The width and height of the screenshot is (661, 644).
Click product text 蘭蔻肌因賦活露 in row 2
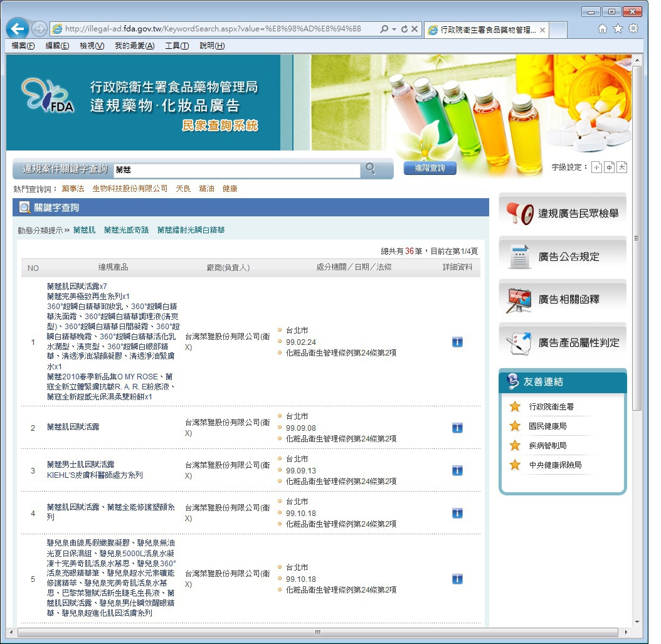point(73,427)
